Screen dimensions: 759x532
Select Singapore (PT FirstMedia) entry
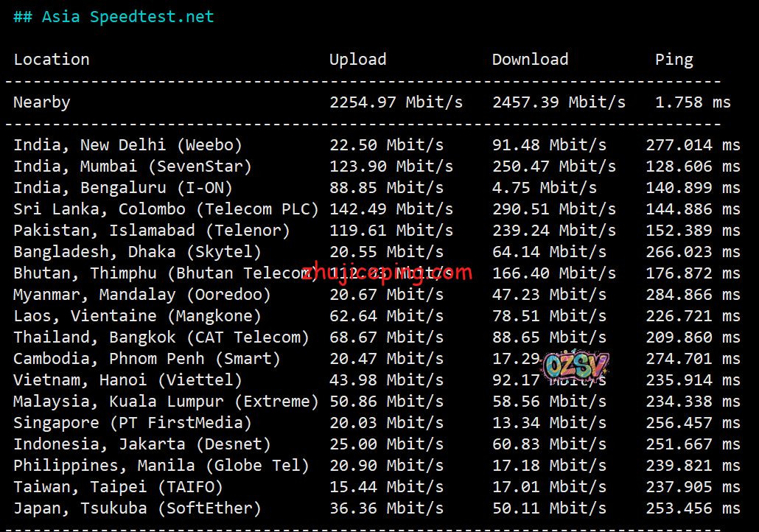[x=133, y=423]
